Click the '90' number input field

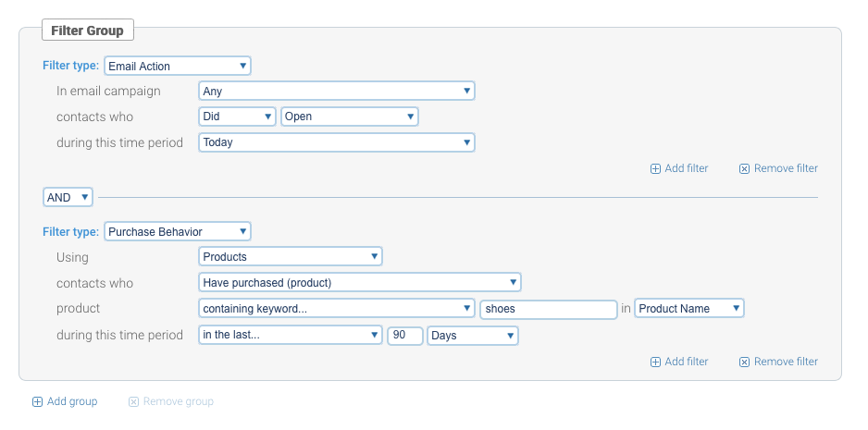point(404,336)
